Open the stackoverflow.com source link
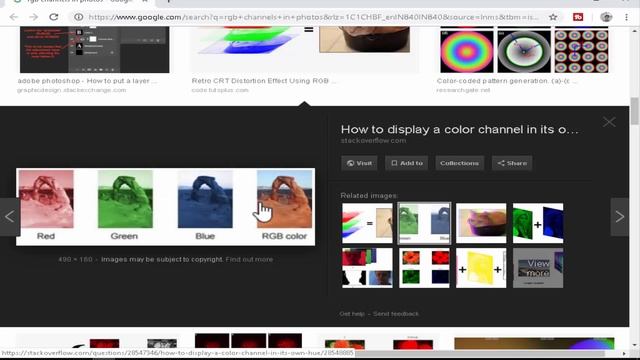640x360 pixels. 373,140
